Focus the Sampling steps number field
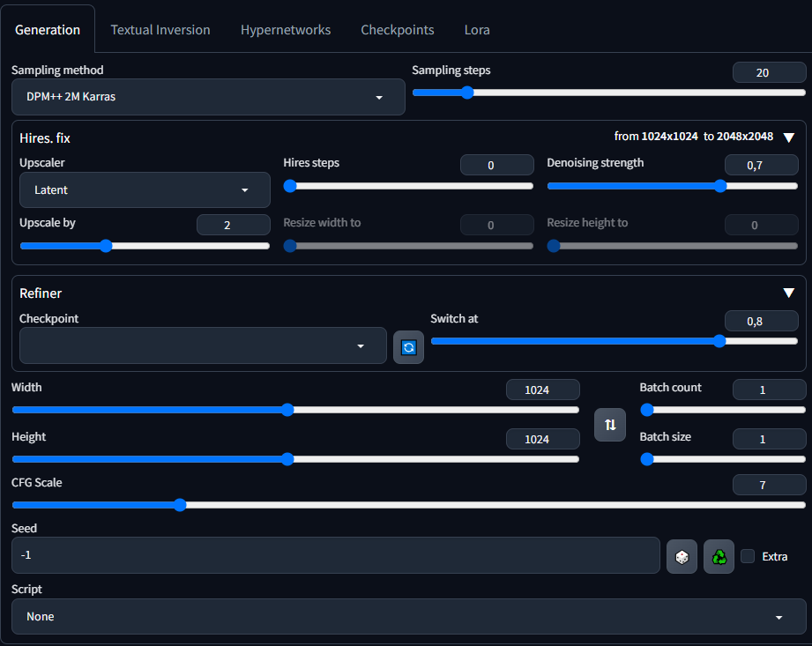 pos(769,72)
